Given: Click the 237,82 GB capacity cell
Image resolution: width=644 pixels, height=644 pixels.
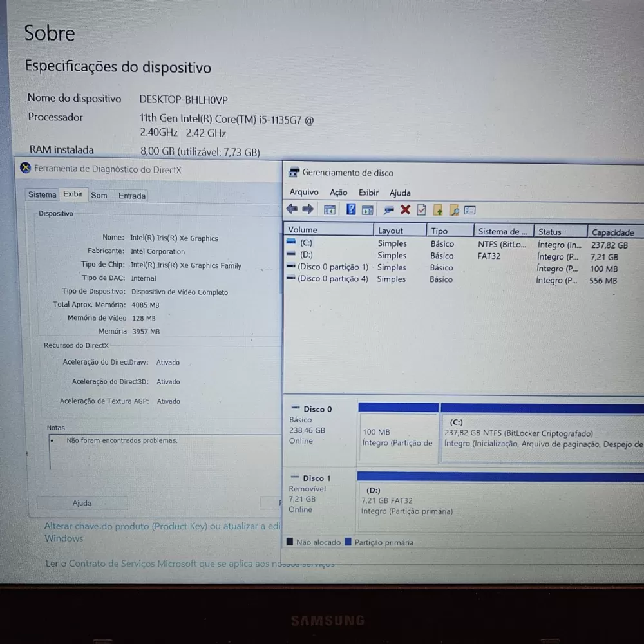Looking at the screenshot, I should (609, 245).
